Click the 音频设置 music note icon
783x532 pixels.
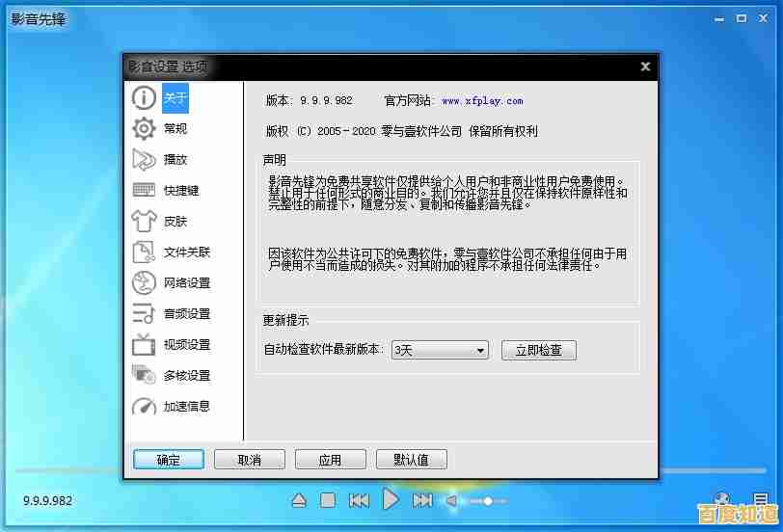(x=144, y=314)
